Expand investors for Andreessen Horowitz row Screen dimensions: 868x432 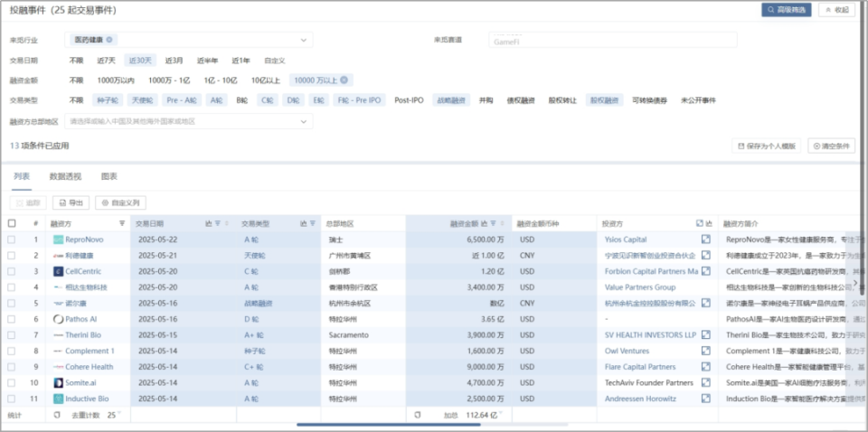coord(706,399)
